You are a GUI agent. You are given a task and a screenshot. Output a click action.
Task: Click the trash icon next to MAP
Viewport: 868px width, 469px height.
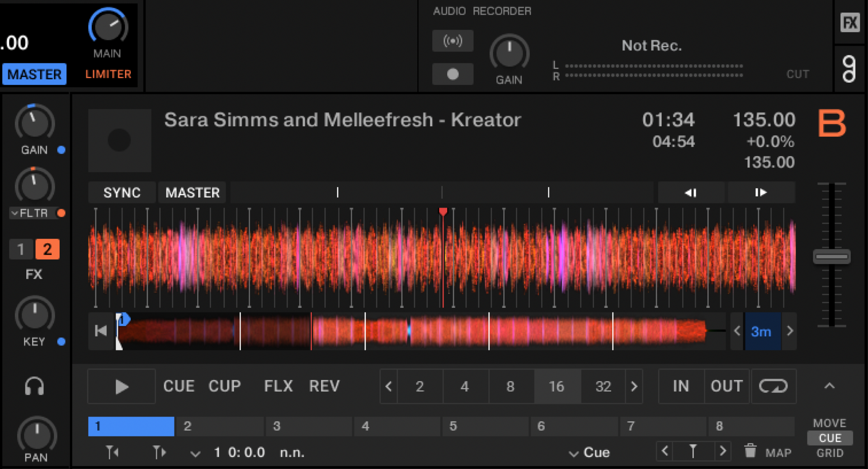(750, 451)
